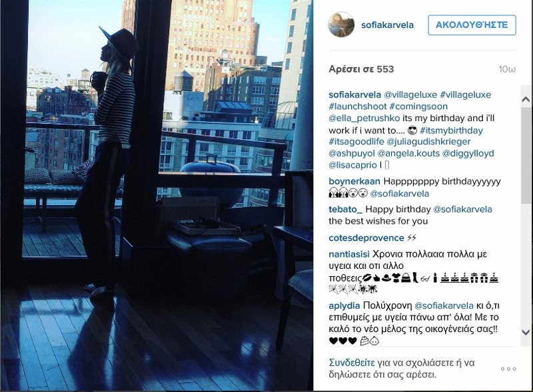Open the three-dots more options menu
Viewport: 533px width, 392px height.
click(508, 369)
